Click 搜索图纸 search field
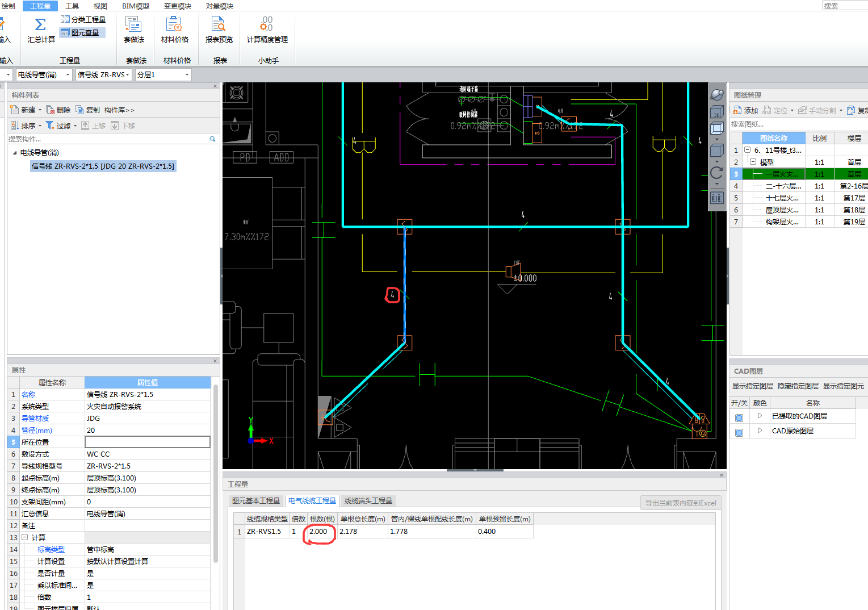 point(798,124)
